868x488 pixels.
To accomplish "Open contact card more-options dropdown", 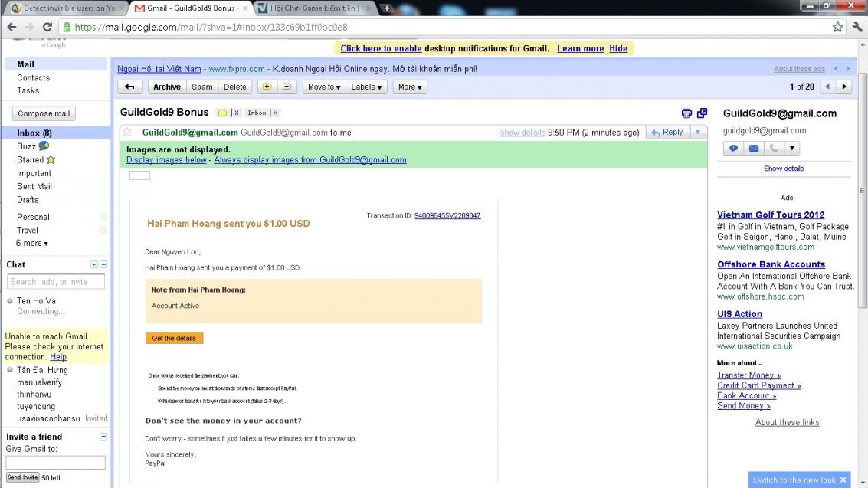I will [x=792, y=149].
